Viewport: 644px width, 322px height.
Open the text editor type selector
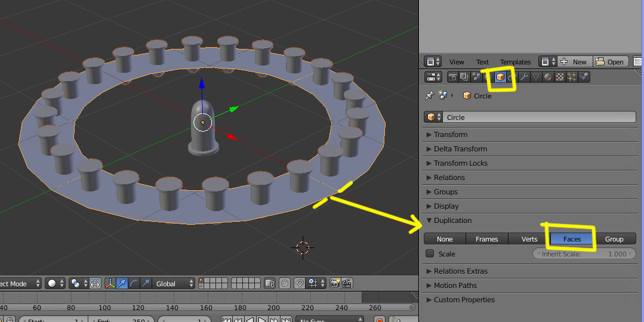tap(433, 62)
